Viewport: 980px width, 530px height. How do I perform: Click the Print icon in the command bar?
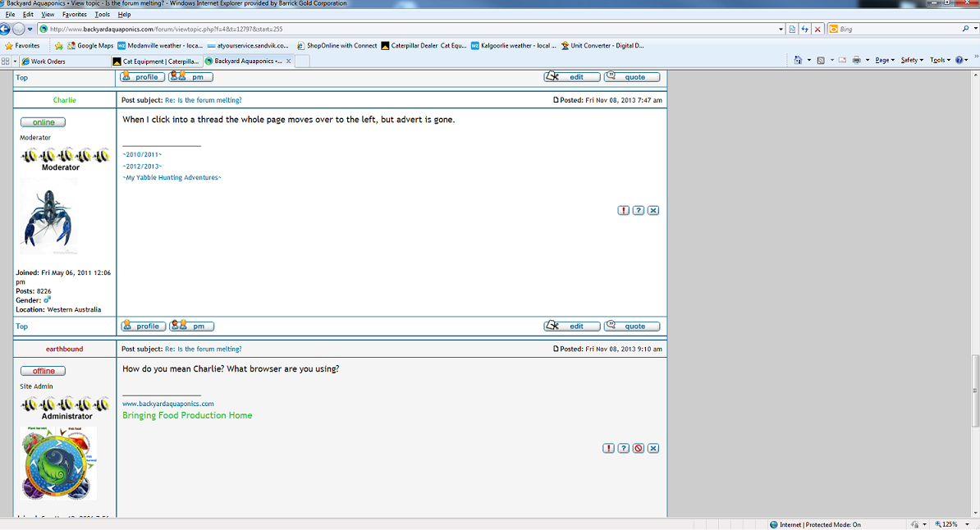[x=856, y=61]
